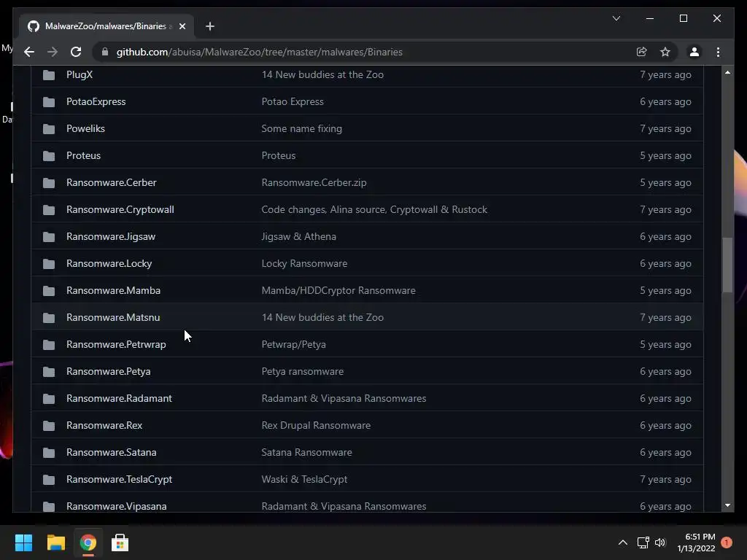Click the Poweliks folder icon
This screenshot has height=560, width=747.
pos(49,128)
